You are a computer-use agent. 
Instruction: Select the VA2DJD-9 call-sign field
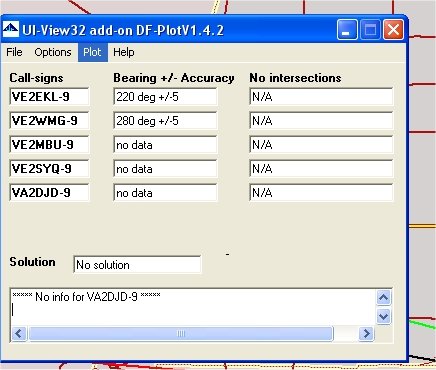49,193
